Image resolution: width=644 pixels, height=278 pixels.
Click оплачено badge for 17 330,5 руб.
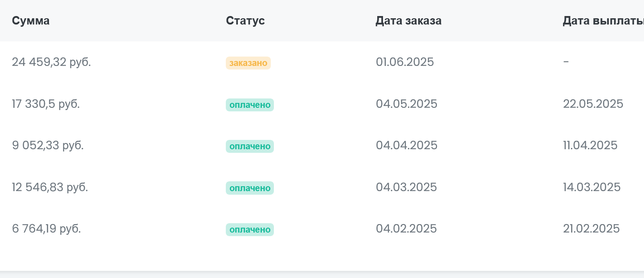250,105
